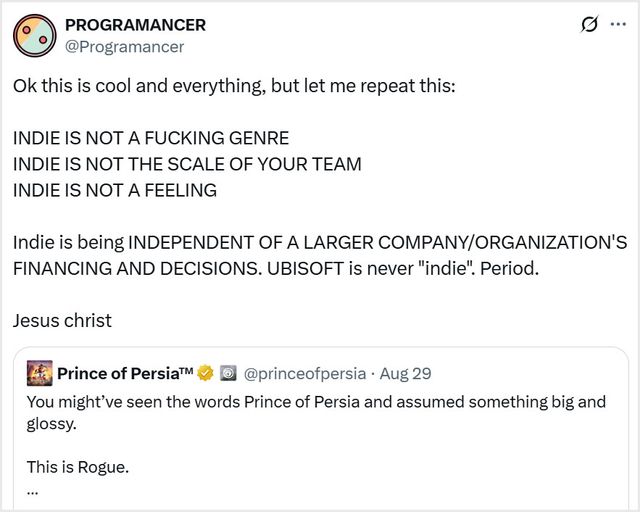Click the "Jesus christ" line of the post
Screen dimensions: 640x512
(x=62, y=321)
